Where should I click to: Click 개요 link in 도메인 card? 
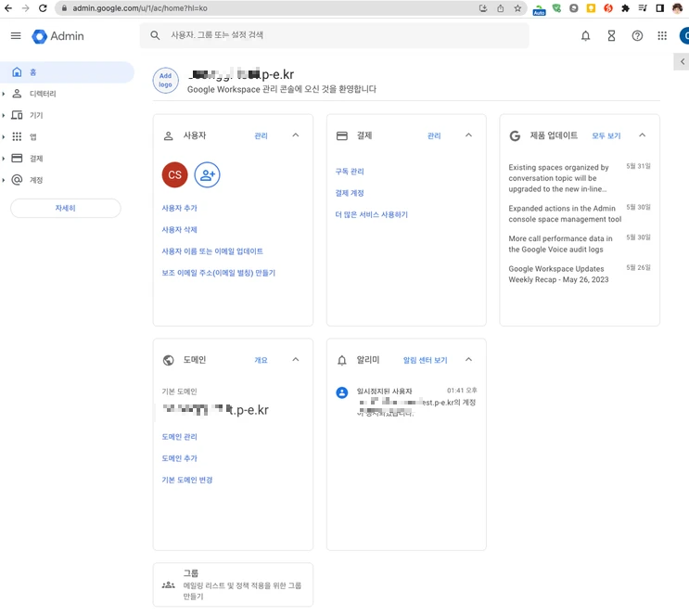(261, 360)
